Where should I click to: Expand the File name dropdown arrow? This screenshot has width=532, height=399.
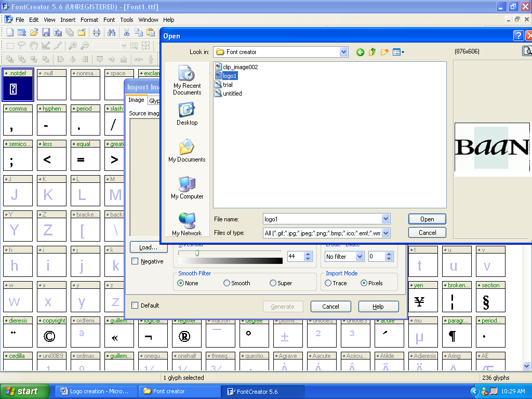(x=386, y=219)
